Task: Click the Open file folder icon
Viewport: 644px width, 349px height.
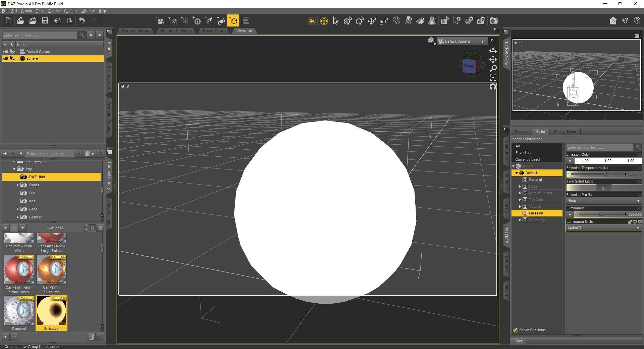Action: pos(20,21)
